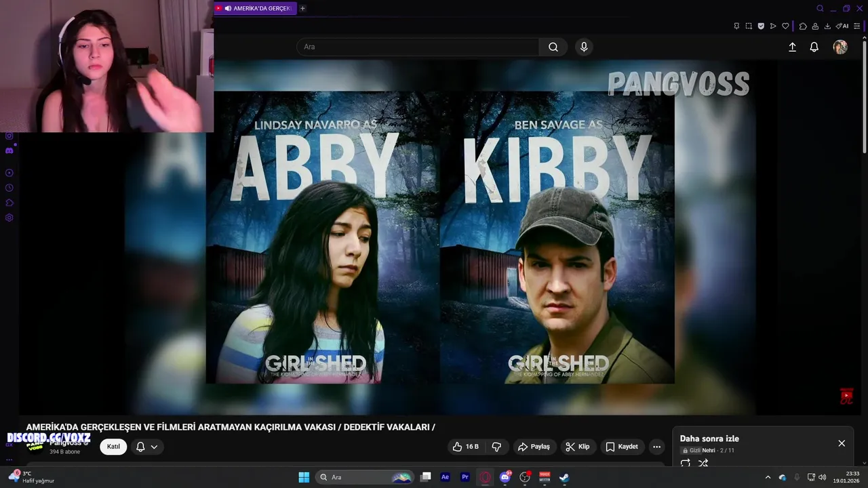Open Discord from the taskbar
This screenshot has width=868, height=488.
point(505,477)
